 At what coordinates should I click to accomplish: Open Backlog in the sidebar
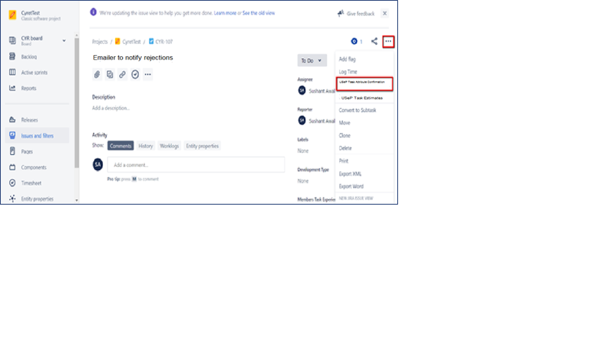pyautogui.click(x=29, y=57)
